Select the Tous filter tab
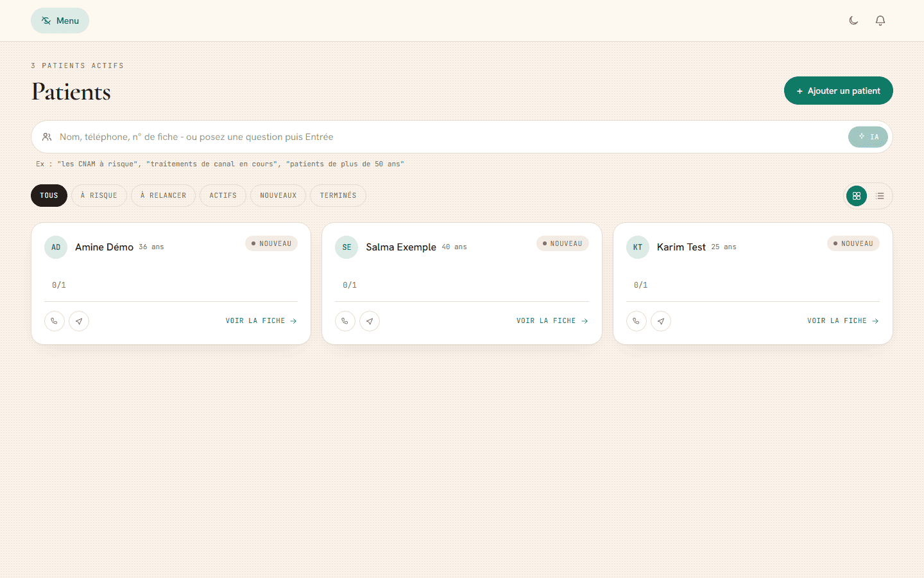The width and height of the screenshot is (924, 578). pos(49,196)
